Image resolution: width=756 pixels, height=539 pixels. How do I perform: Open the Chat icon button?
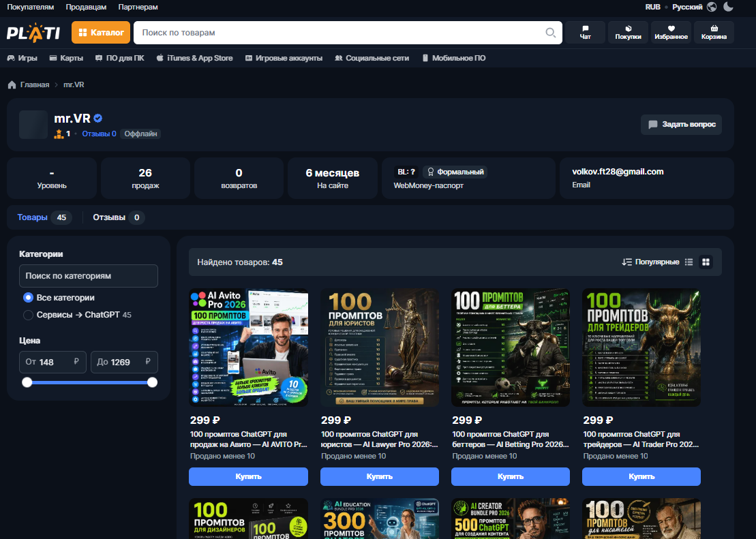coord(586,32)
